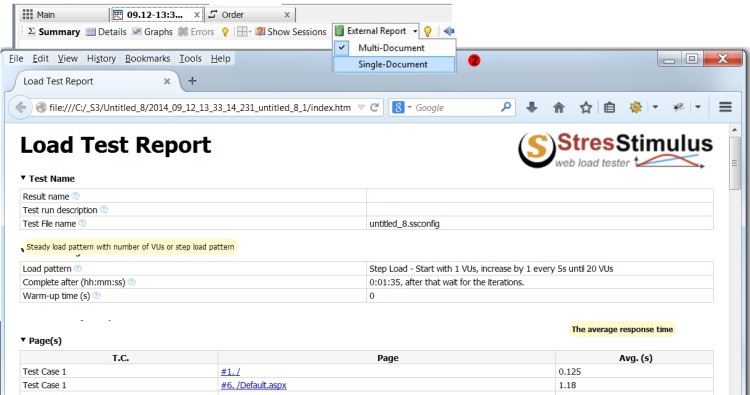Open a new browser tab
This screenshot has height=395, width=750.
click(192, 81)
